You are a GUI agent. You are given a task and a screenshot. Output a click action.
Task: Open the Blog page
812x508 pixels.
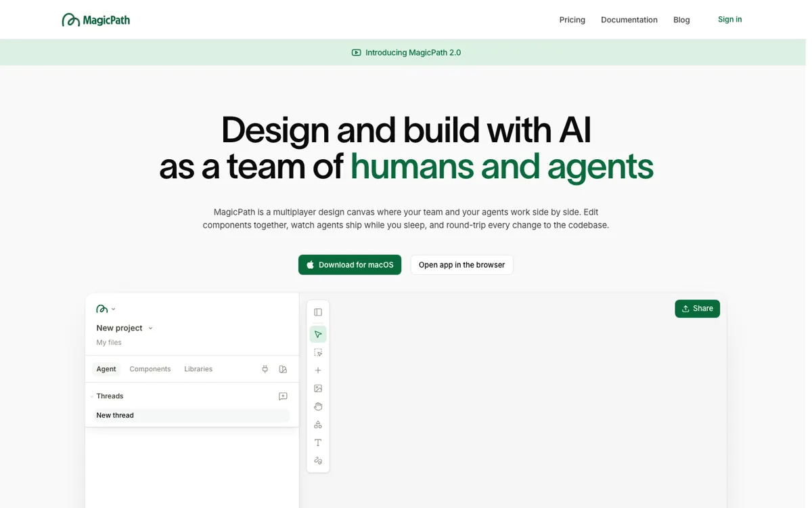(681, 20)
